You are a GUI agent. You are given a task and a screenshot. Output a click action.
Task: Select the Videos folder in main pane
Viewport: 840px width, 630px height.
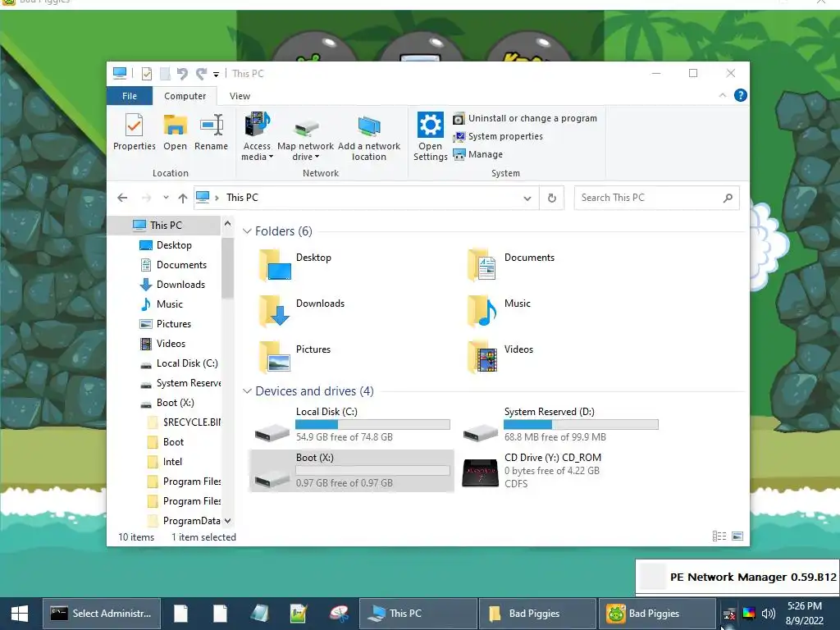pos(501,356)
